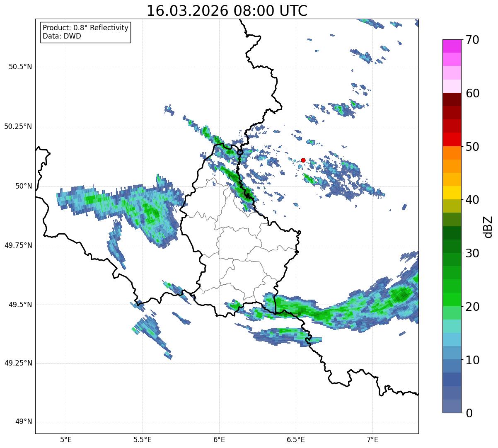Viewport: 498px width, 448px height.
Task: Click the latitude label 49.75°N
Action: pos(18,245)
